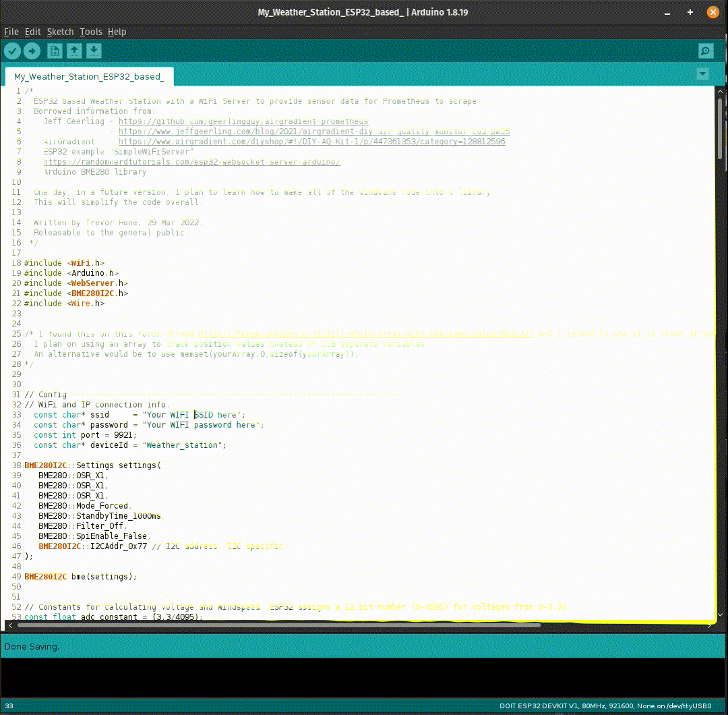Screen dimensions: 728x715
Task: Open the Tools menu
Action: [x=91, y=32]
